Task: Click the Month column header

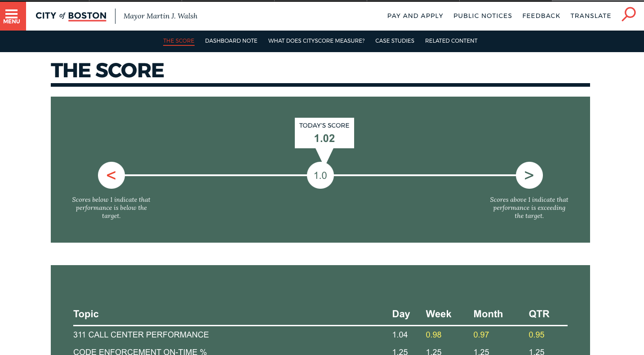Action: pyautogui.click(x=488, y=314)
